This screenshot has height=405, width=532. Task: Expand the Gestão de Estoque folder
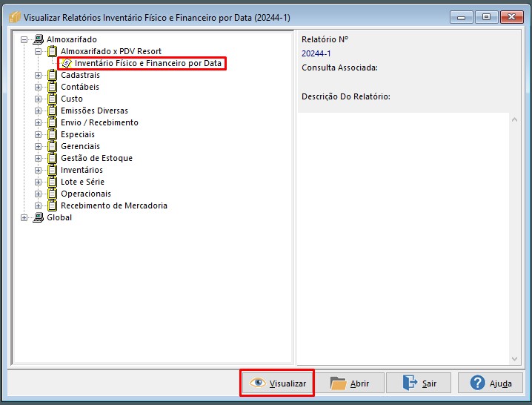[38, 159]
